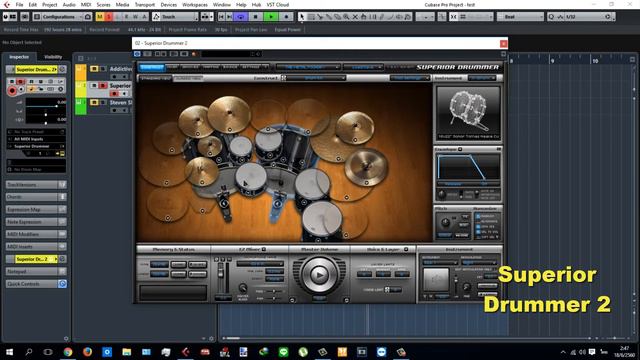The image size is (640, 360).
Task: Click the Cubase logo icon
Action: (x=7, y=4)
